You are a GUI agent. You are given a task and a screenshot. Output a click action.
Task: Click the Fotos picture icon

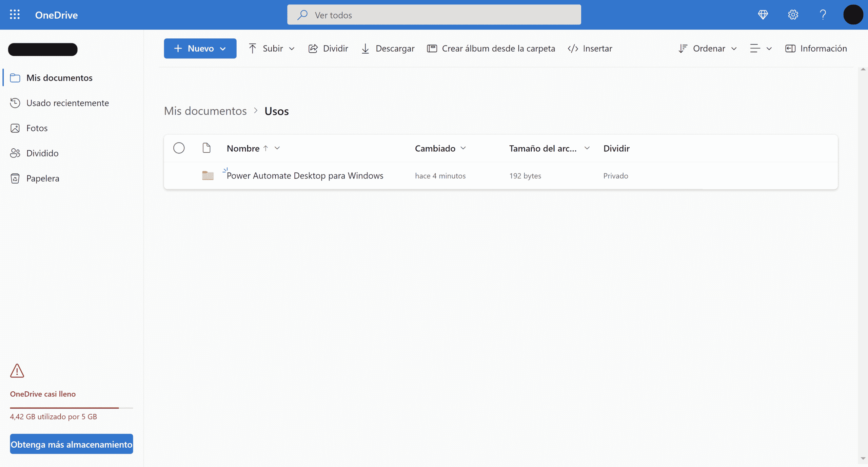(15, 128)
